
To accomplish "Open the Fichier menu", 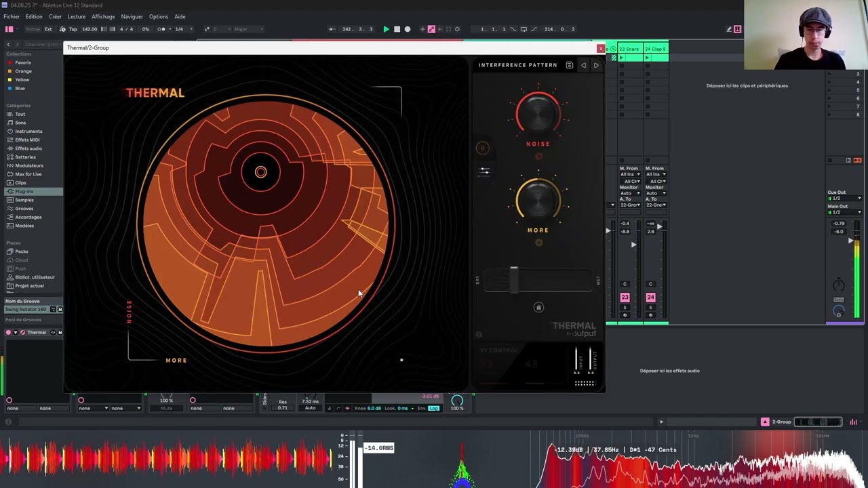I will click(12, 16).
